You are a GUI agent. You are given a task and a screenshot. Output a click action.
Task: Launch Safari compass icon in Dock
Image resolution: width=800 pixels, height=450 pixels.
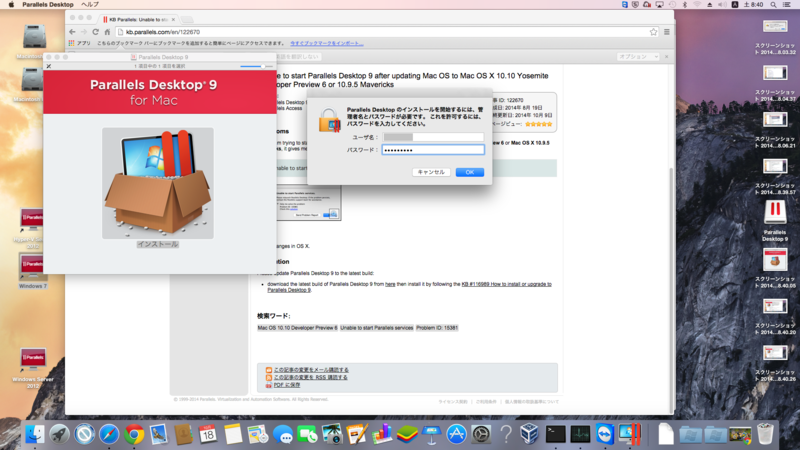tap(109, 434)
